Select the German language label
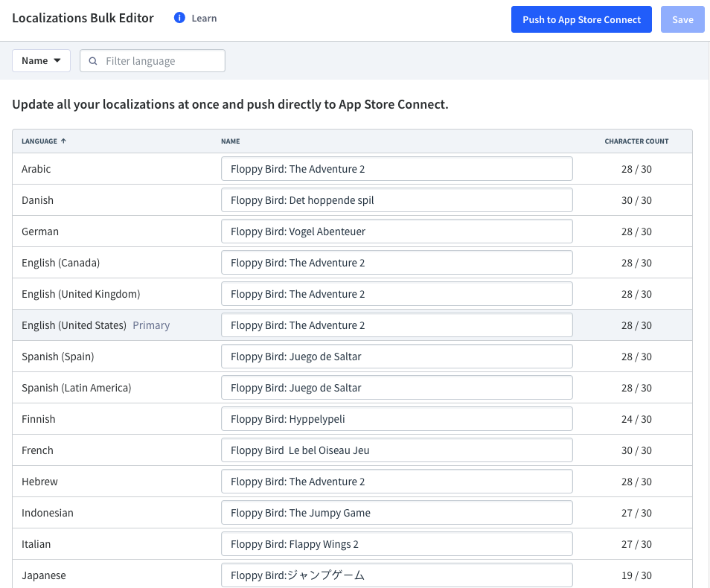The height and width of the screenshot is (588, 710). (x=40, y=231)
